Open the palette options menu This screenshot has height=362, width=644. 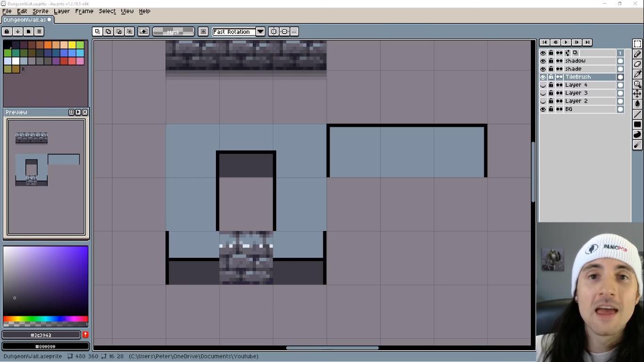pyautogui.click(x=39, y=32)
